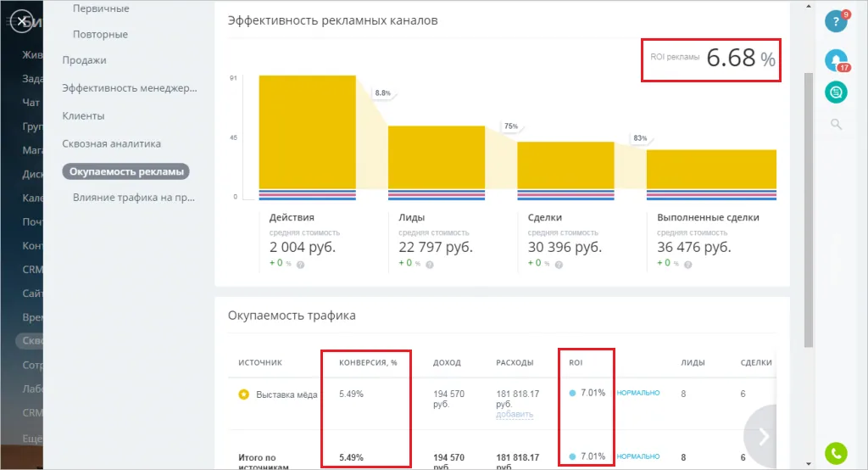Click the Лиды funnel bar
This screenshot has height=470, width=868.
[437, 158]
